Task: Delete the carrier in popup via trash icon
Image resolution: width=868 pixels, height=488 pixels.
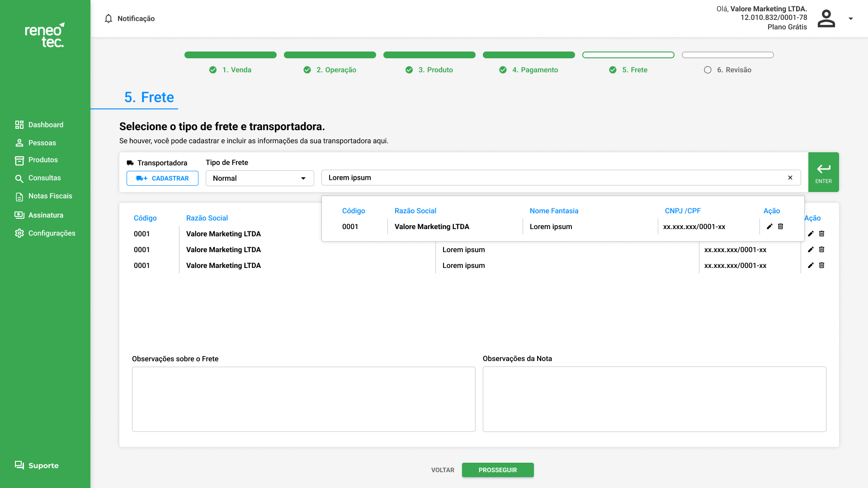Action: tap(780, 226)
